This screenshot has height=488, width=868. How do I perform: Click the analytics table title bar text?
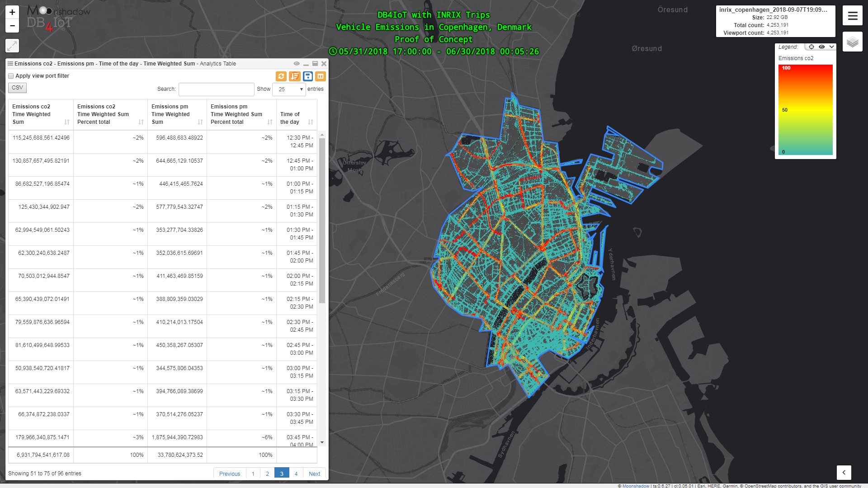pos(125,64)
